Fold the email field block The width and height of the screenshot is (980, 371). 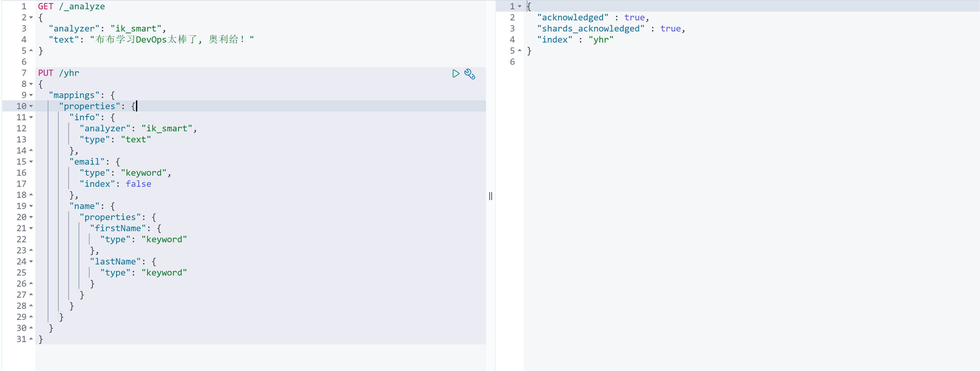pos(31,162)
